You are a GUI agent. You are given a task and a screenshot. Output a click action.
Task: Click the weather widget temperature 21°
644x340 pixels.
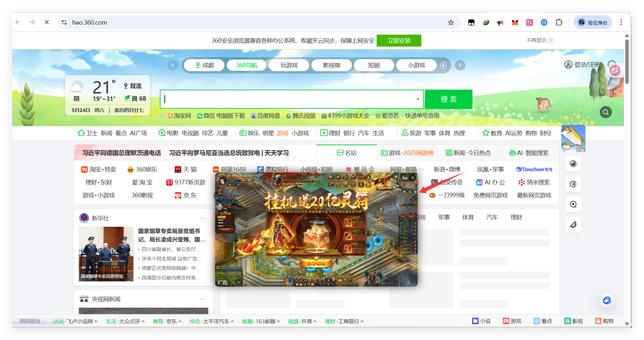point(104,87)
